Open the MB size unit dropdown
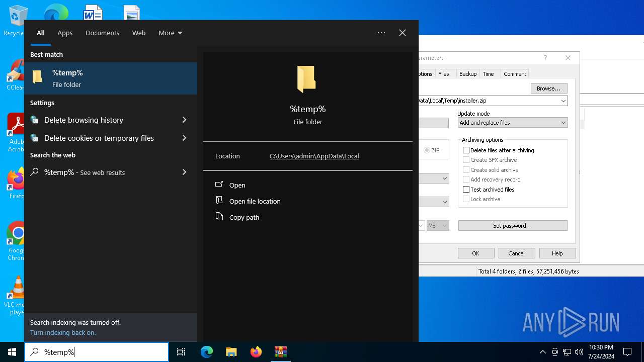The height and width of the screenshot is (362, 644). (x=438, y=226)
